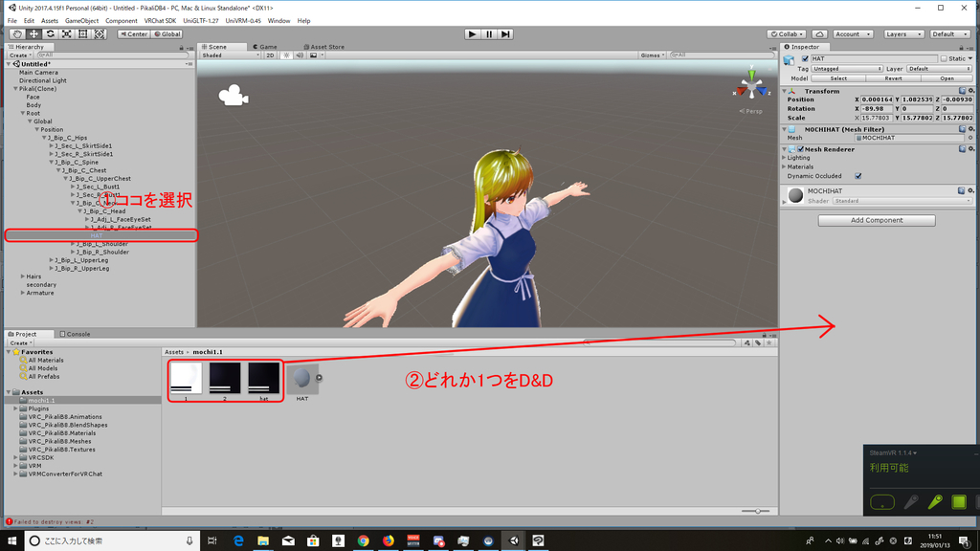980x551 pixels.
Task: Open the Layer Default dropdown in Inspector
Action: click(940, 69)
